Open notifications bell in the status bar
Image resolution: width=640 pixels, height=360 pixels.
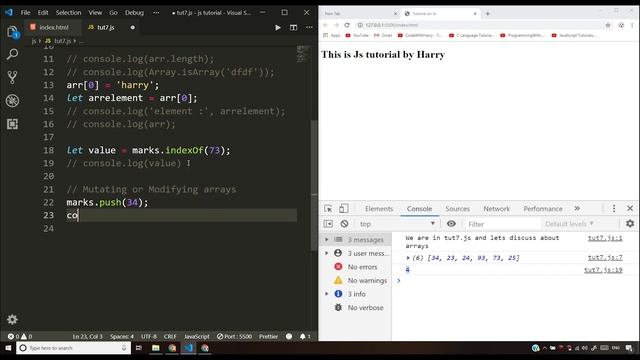pyautogui.click(x=305, y=336)
